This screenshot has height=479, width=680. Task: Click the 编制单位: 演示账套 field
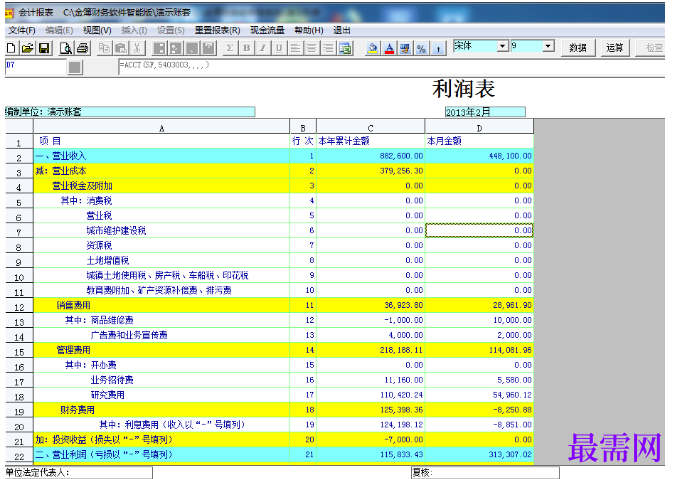[130, 112]
